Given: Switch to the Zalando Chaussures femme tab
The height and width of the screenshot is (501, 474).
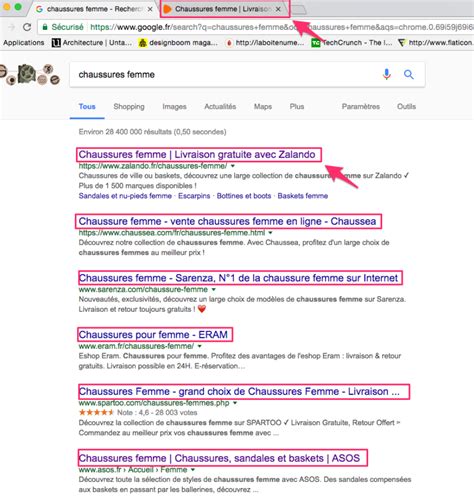Looking at the screenshot, I should (x=223, y=9).
